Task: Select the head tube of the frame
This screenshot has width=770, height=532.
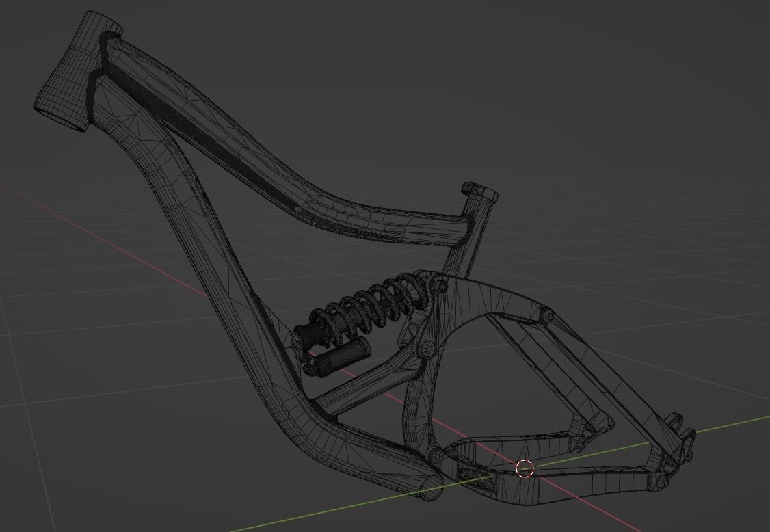Action: pyautogui.click(x=79, y=71)
